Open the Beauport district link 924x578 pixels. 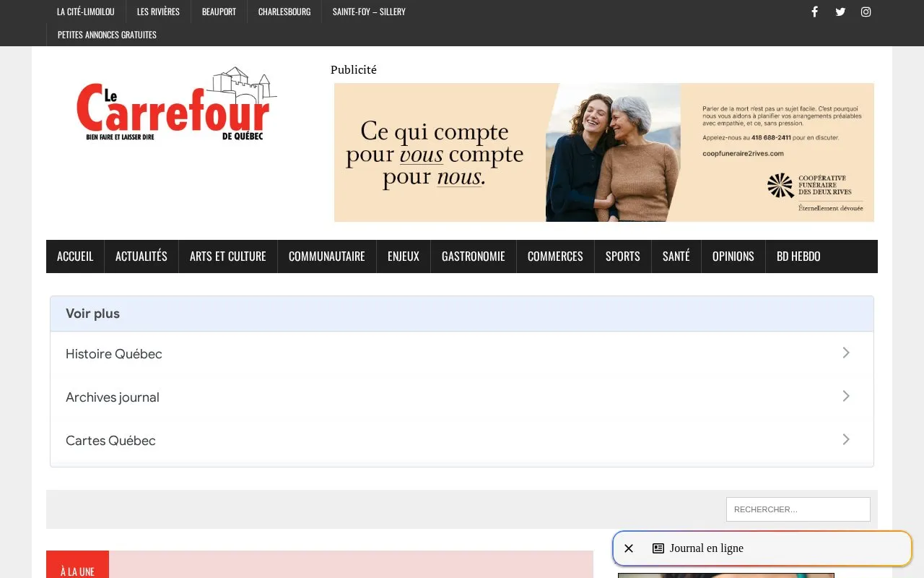219,12
